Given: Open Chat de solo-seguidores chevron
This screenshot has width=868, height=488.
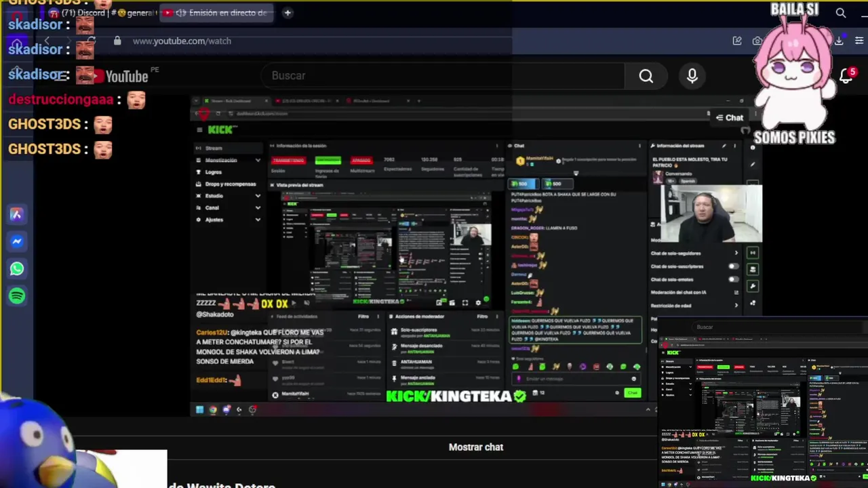Looking at the screenshot, I should [x=736, y=253].
